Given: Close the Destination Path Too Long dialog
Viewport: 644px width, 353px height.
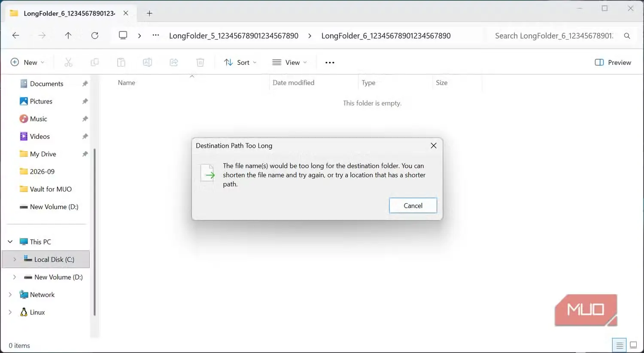Looking at the screenshot, I should (x=434, y=146).
